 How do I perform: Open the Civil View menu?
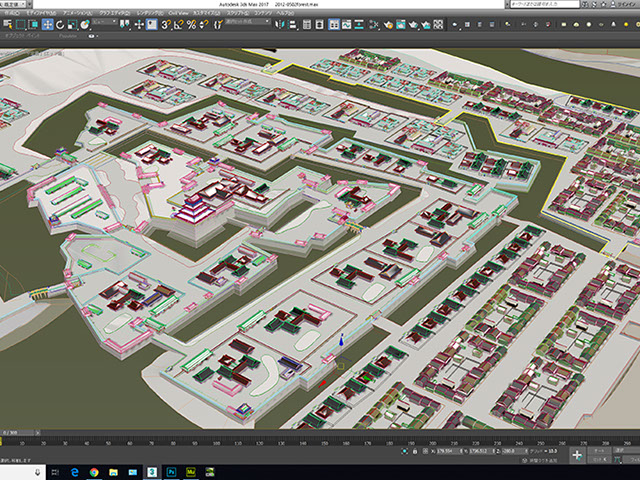[179, 13]
